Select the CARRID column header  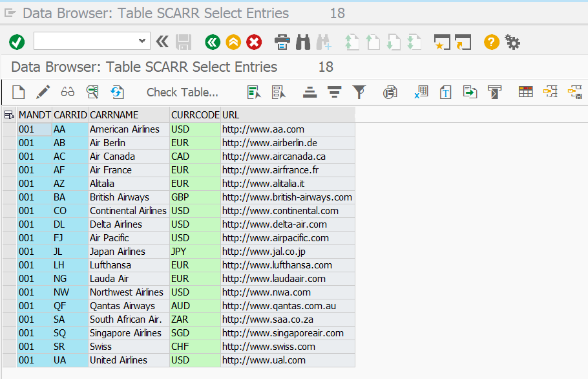[x=70, y=115]
